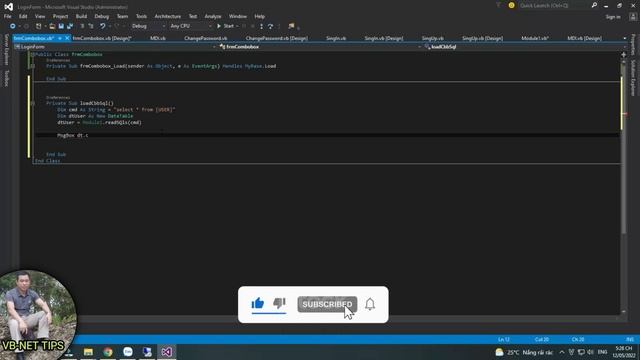Screen dimensions: 640x360
Task: Collapse the frmCombobox_Load sub outline
Action: click(33, 66)
